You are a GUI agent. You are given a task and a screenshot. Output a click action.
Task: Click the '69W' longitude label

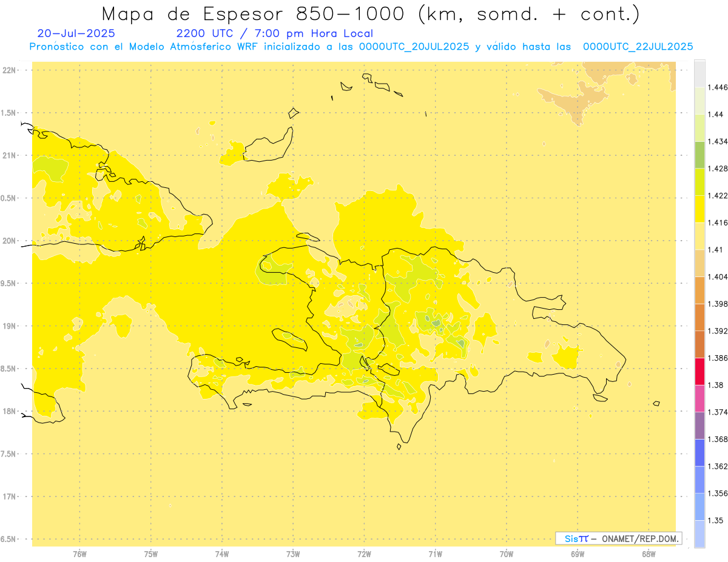point(578,554)
